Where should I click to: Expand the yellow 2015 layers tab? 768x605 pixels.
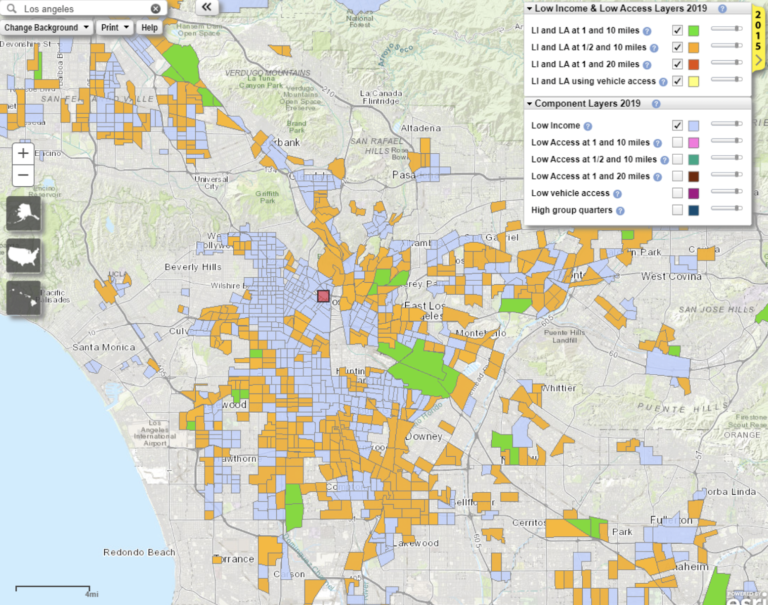758,37
